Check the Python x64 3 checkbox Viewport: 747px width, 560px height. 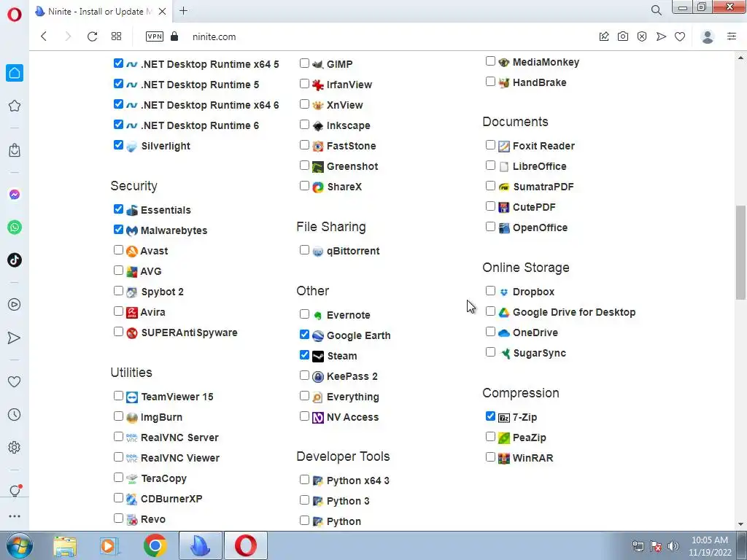click(x=304, y=479)
